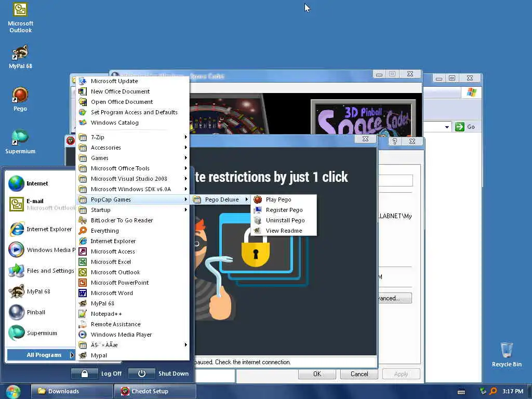Select Remote Assistance entry
This screenshot has height=399, width=532.
pyautogui.click(x=132, y=324)
